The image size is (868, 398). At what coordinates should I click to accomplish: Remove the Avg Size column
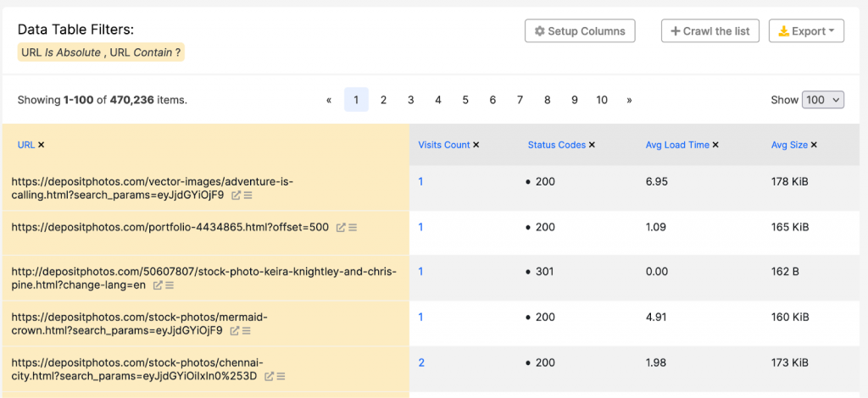point(814,145)
